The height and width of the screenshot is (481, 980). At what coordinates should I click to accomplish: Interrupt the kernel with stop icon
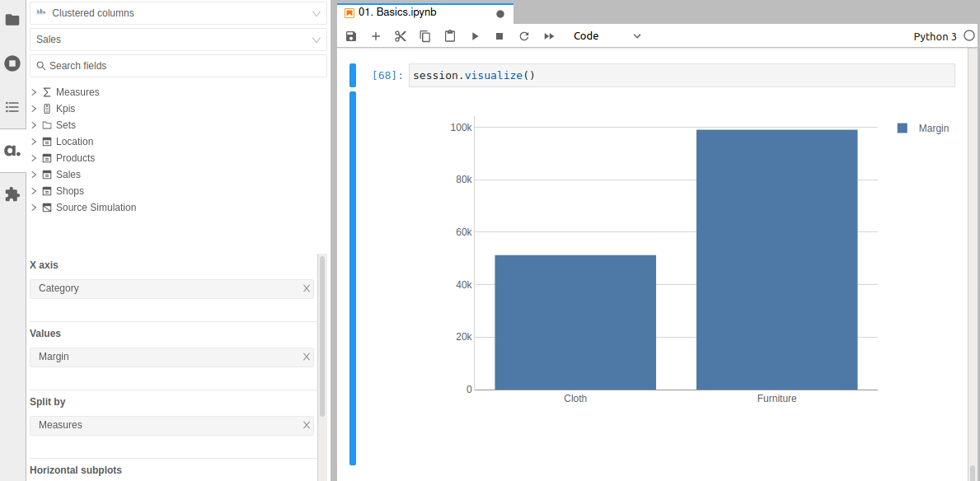499,36
